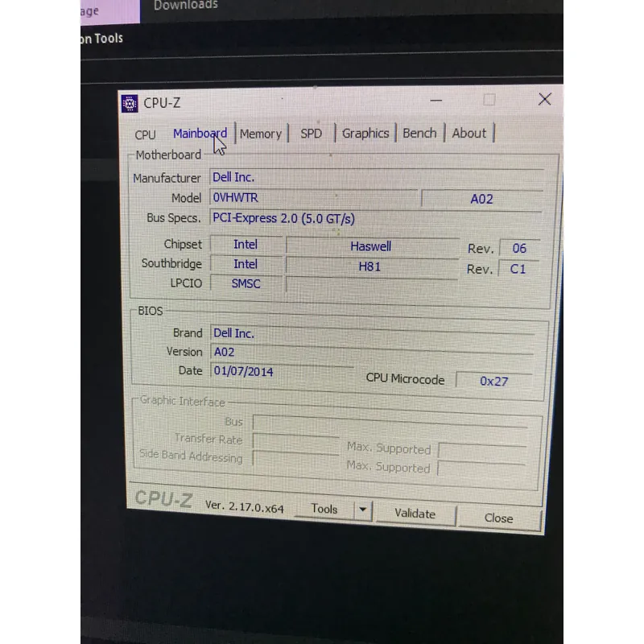This screenshot has height=644, width=644.
Task: Click the Manufacturer field showing Dell Inc.
Action: [x=375, y=177]
